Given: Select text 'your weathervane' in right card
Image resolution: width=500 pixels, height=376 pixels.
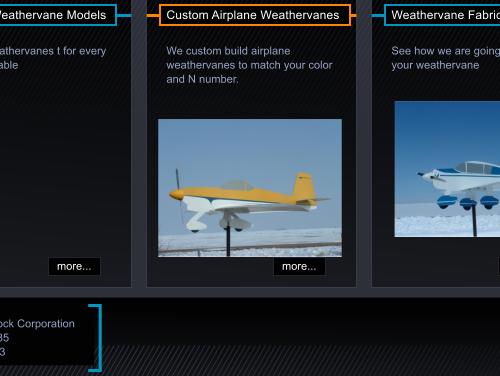Looking at the screenshot, I should (435, 65).
